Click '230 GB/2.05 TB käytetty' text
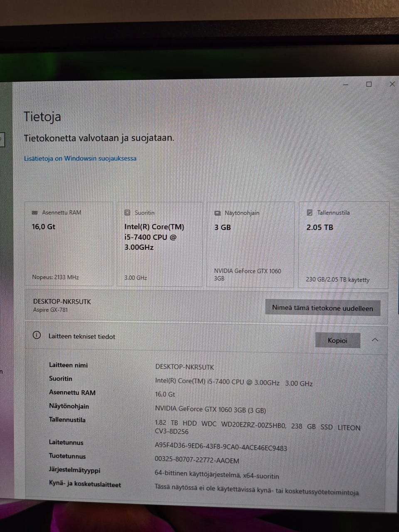Viewport: 399px width, 532px height. pos(337,280)
